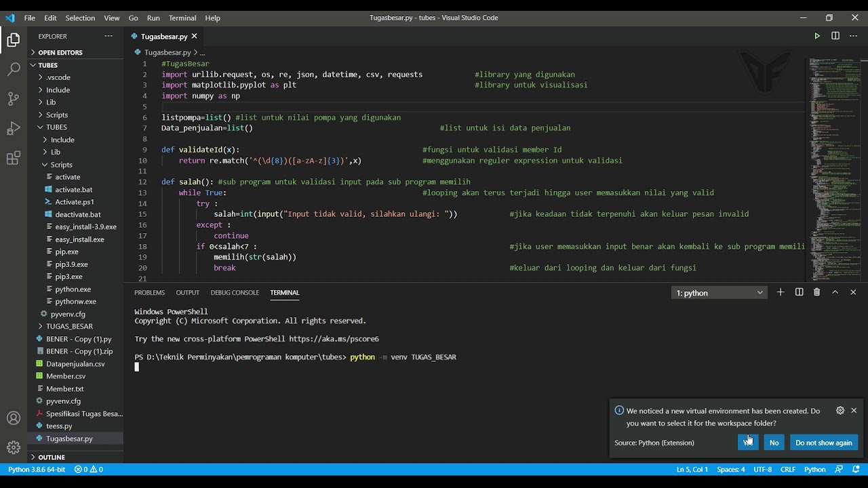This screenshot has width=868, height=488.
Task: Dismiss the virtual environment notification
Action: (854, 410)
